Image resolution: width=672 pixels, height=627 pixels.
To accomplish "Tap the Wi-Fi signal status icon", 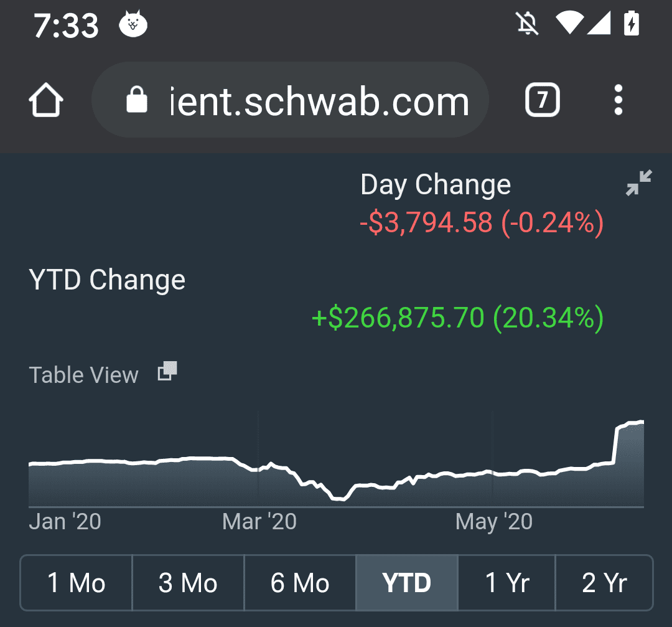I will click(x=568, y=24).
